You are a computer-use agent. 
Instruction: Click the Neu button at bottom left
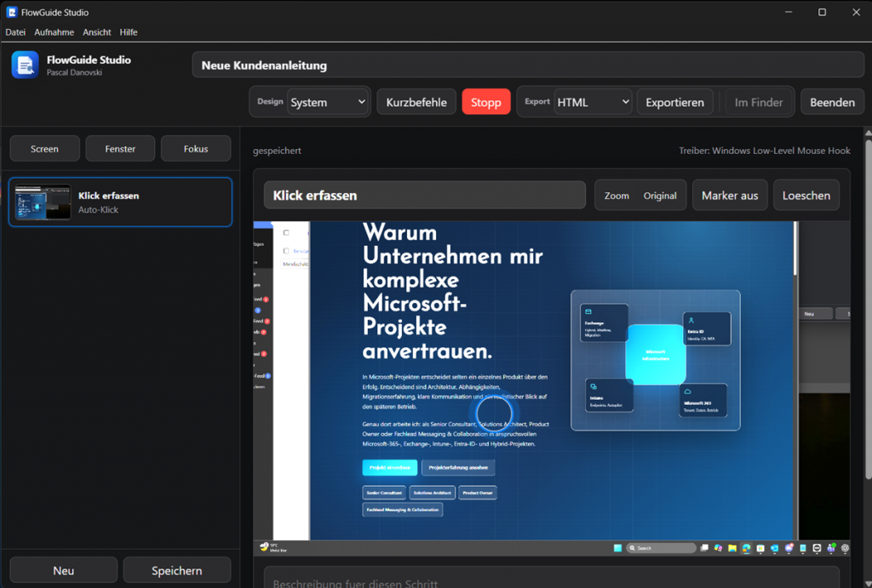pyautogui.click(x=63, y=571)
